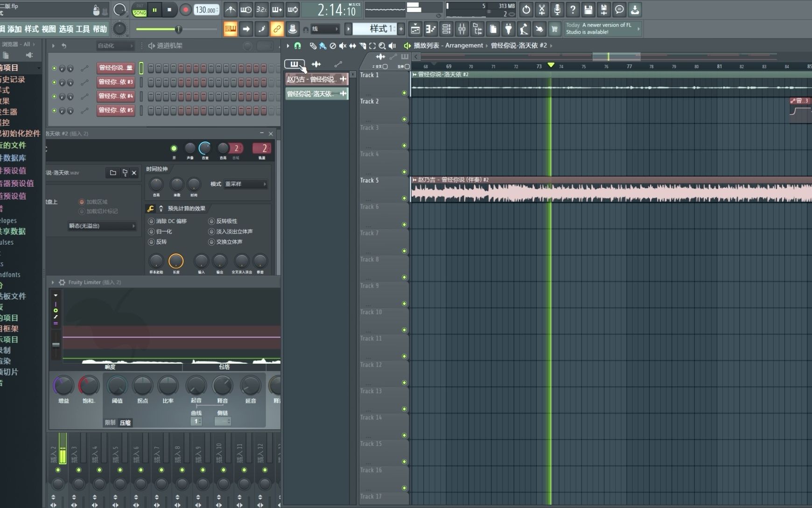
Task: Select the 曾经你..依 #3 channel button
Action: tap(116, 82)
